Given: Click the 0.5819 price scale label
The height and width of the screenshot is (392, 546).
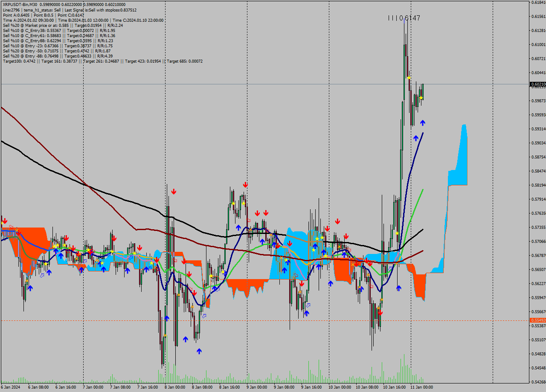Looking at the screenshot, I should tap(538, 185).
